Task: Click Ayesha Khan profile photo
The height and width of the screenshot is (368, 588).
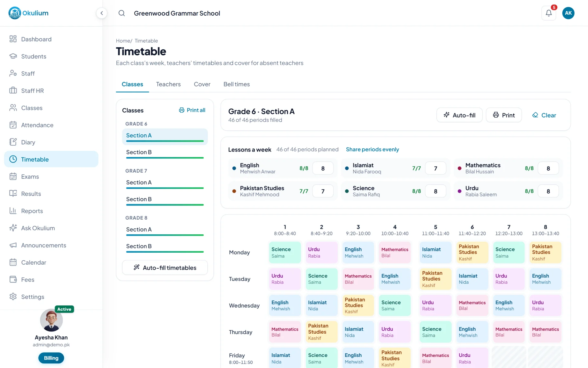Action: point(51,320)
